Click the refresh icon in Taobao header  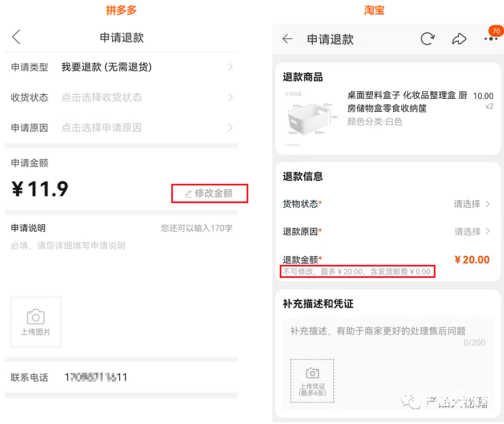click(427, 39)
